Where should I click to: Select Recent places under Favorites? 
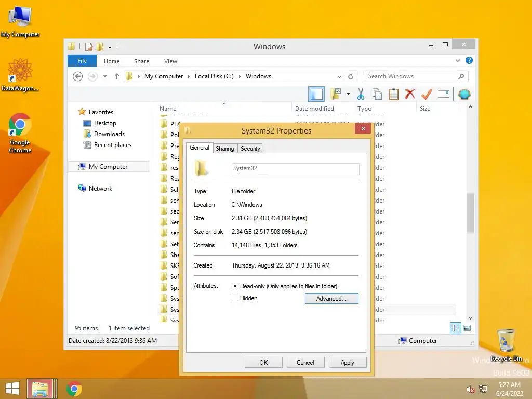112,145
